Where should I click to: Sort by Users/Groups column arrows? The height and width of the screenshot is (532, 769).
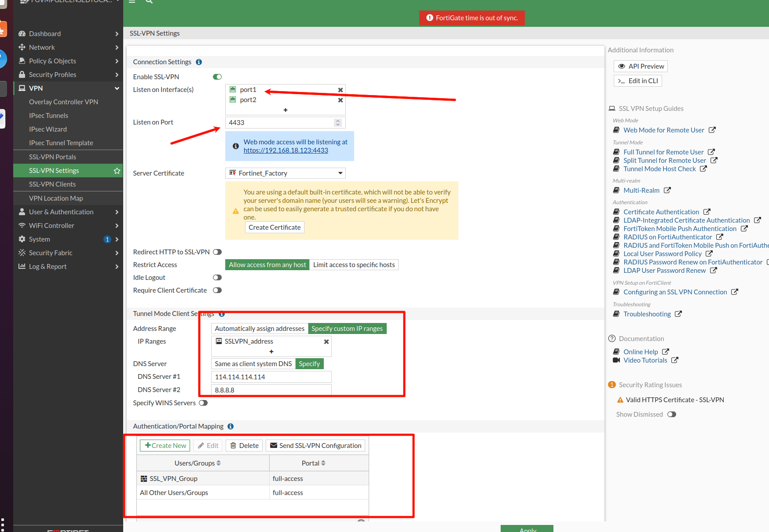click(219, 463)
